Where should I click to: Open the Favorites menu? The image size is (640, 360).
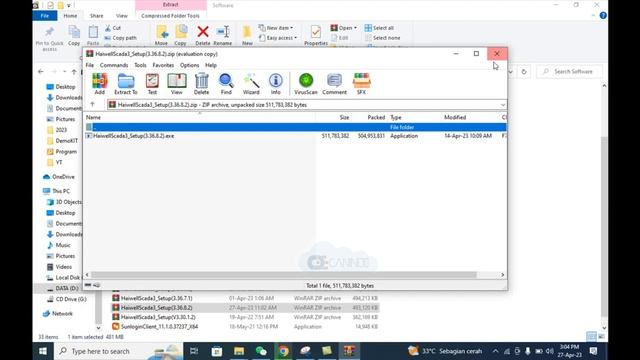[163, 65]
